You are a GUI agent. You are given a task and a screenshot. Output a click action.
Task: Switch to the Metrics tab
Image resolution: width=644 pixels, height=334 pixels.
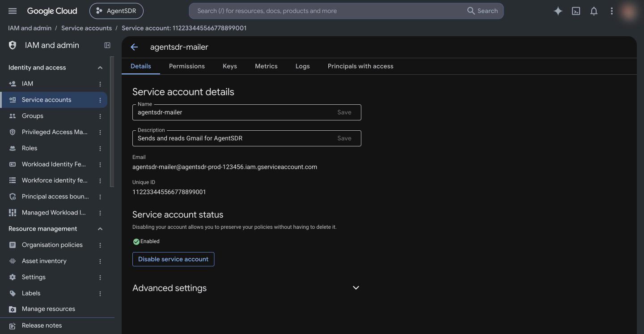tap(266, 66)
